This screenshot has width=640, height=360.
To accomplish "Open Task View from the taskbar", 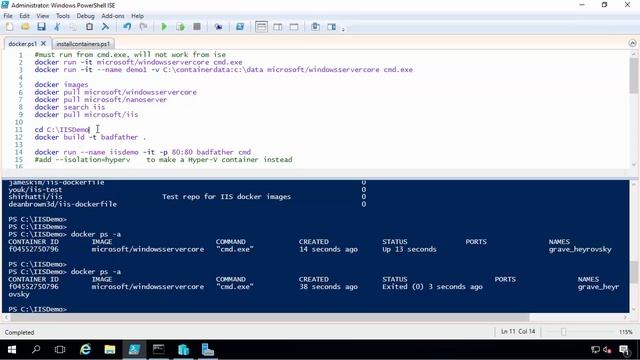I will (60, 350).
